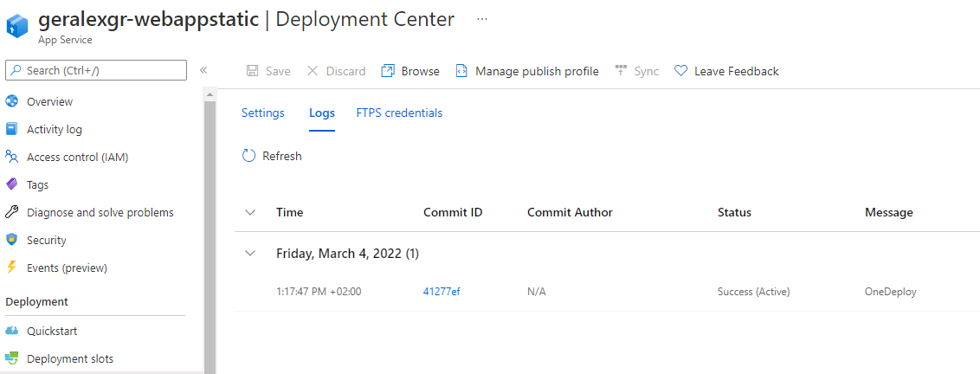The width and height of the screenshot is (980, 374).
Task: Open Diagnose and solve problems
Action: (x=100, y=213)
